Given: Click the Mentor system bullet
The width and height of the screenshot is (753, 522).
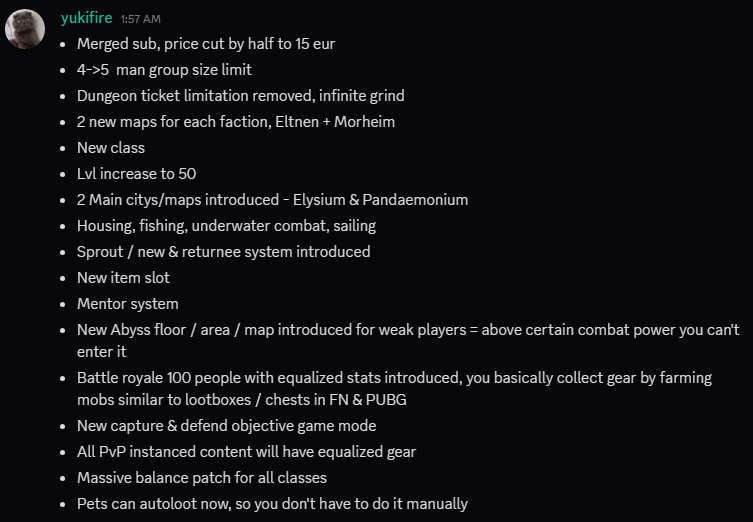Looking at the screenshot, I should [128, 303].
